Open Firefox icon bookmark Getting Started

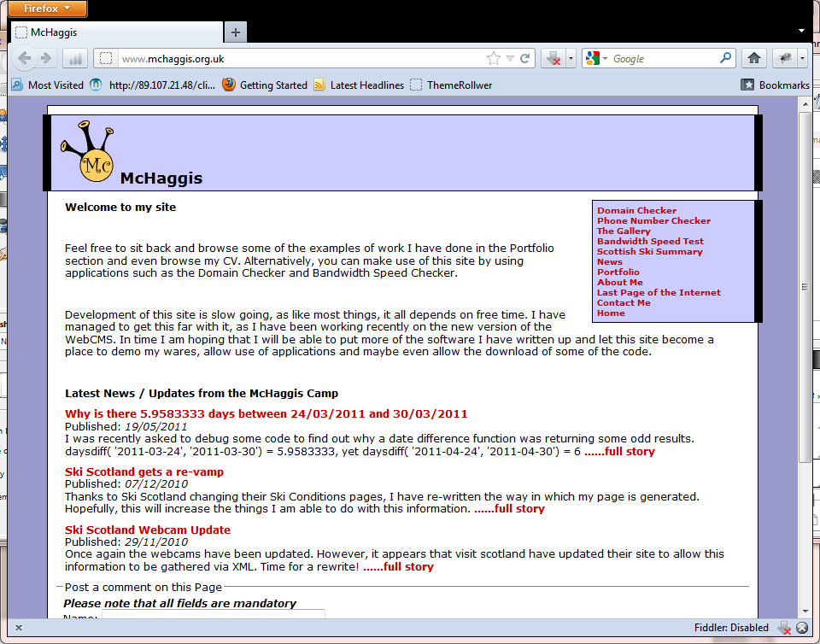pyautogui.click(x=229, y=85)
